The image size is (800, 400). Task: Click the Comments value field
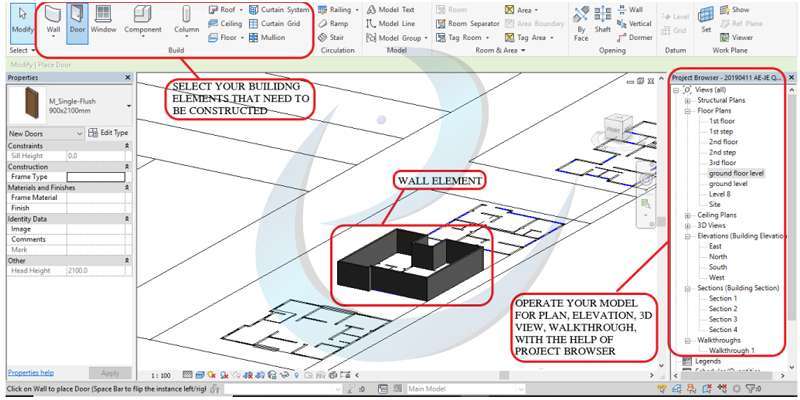96,239
